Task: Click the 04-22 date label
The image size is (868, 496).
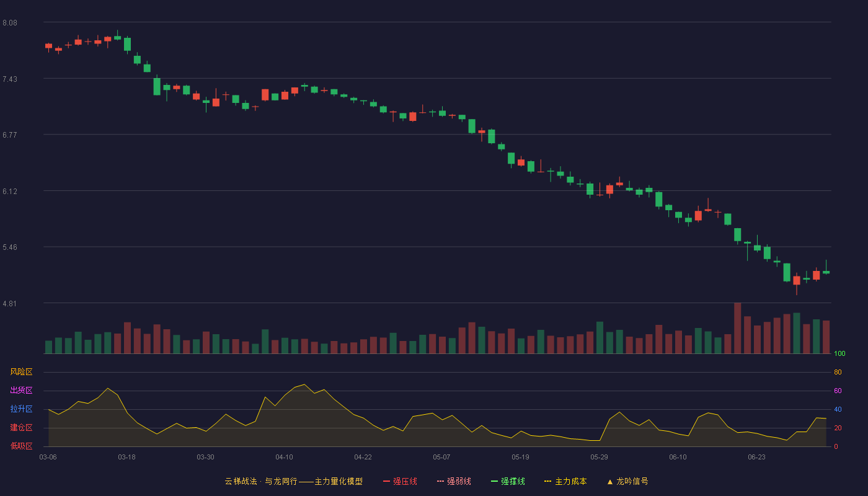Action: [x=363, y=457]
